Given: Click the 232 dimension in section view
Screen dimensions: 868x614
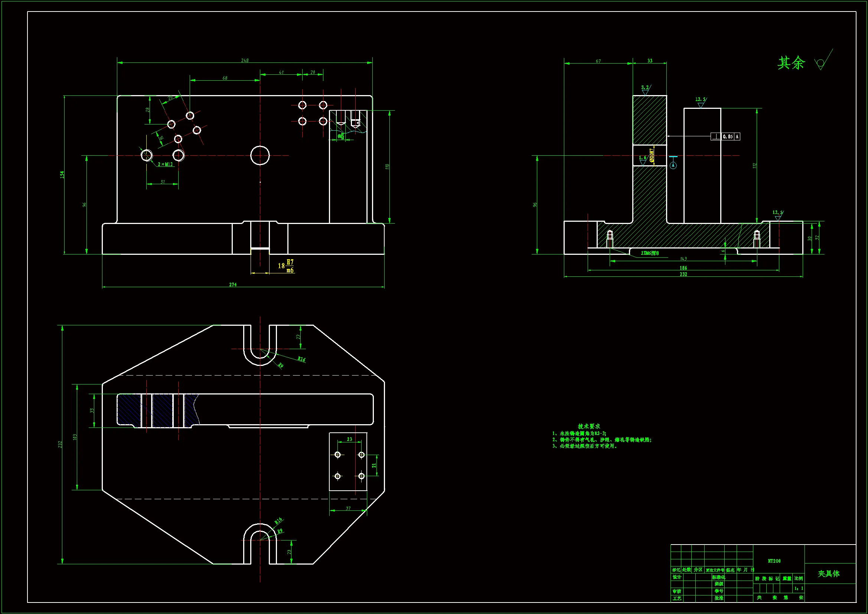Looking at the screenshot, I should (x=683, y=274).
